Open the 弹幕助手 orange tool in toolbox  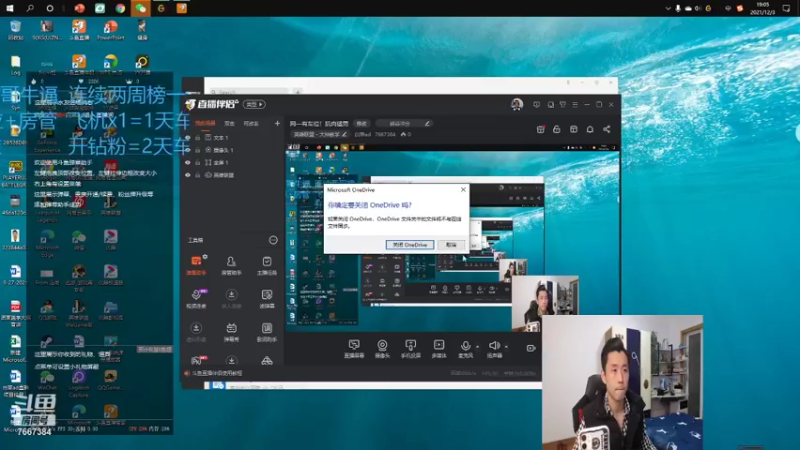point(196,265)
